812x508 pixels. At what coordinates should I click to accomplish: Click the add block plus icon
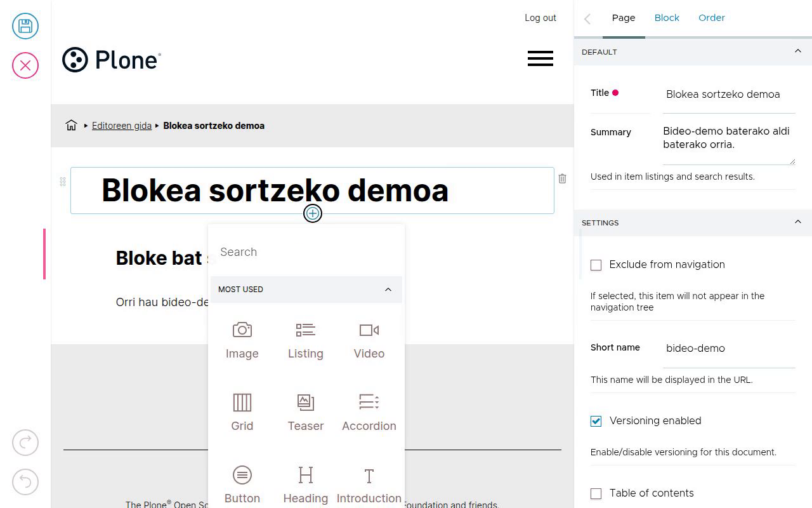313,213
